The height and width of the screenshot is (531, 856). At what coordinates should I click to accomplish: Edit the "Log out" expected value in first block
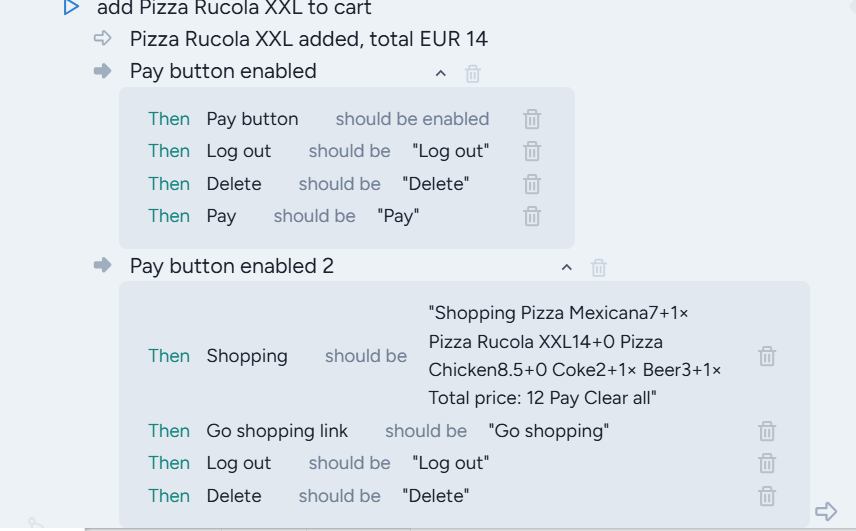tap(450, 151)
